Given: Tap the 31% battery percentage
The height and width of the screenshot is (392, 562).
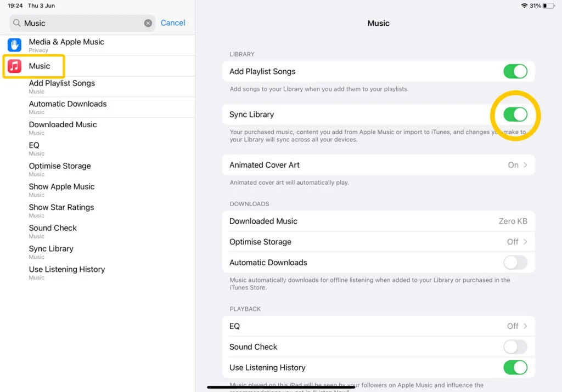Looking at the screenshot, I should point(535,5).
